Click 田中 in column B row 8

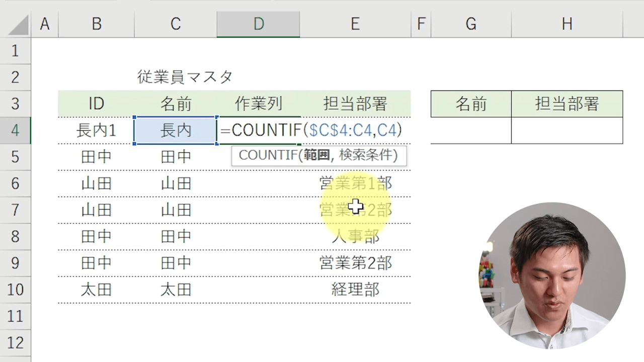click(x=97, y=237)
